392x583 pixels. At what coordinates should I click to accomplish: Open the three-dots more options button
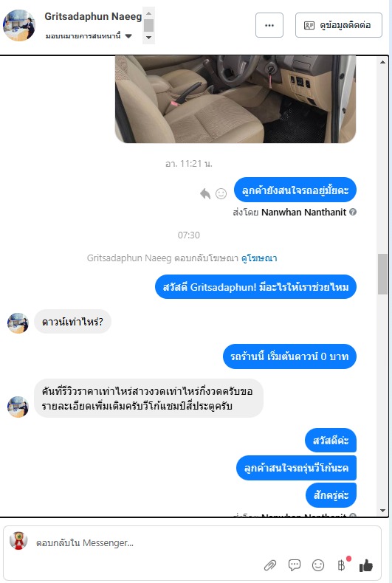pos(269,25)
